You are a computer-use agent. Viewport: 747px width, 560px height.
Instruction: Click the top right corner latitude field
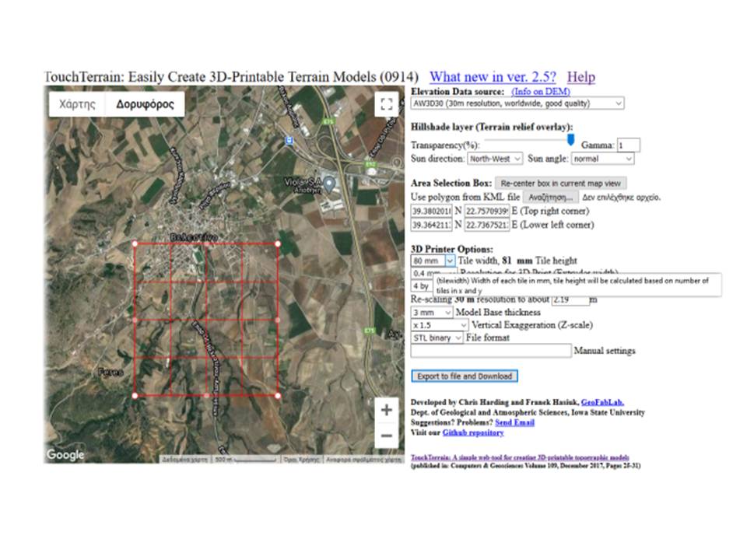coord(432,211)
